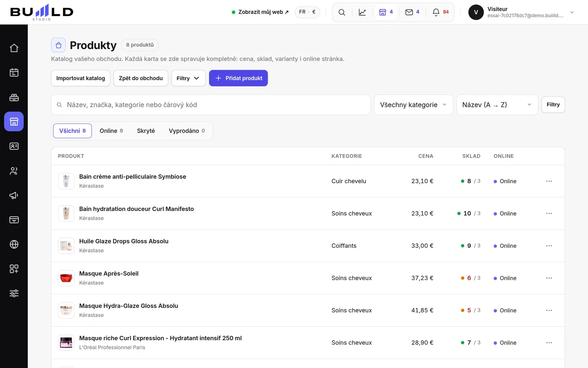Screen dimensions: 588x368
Task: Open the shop orders icon showing 4
Action: (x=386, y=12)
